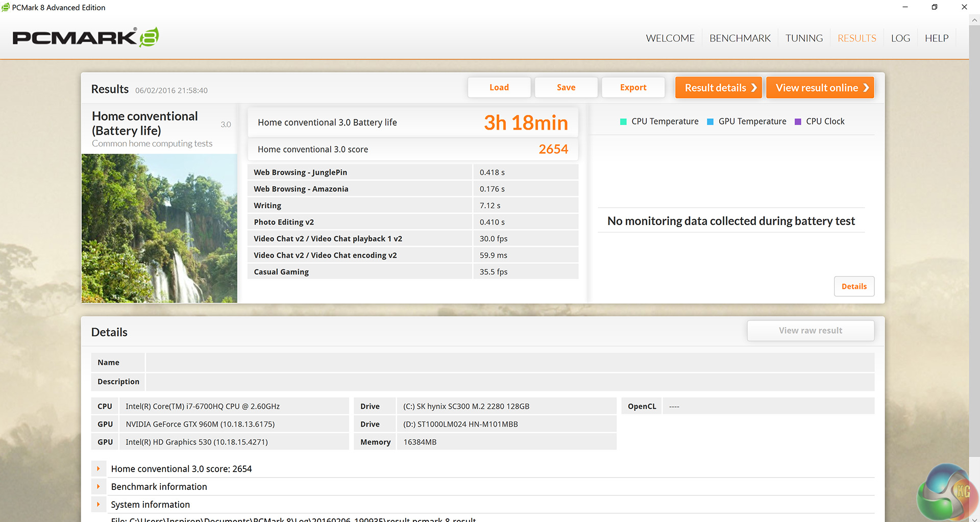Save the benchmark result
The height and width of the screenshot is (522, 980).
pos(566,87)
